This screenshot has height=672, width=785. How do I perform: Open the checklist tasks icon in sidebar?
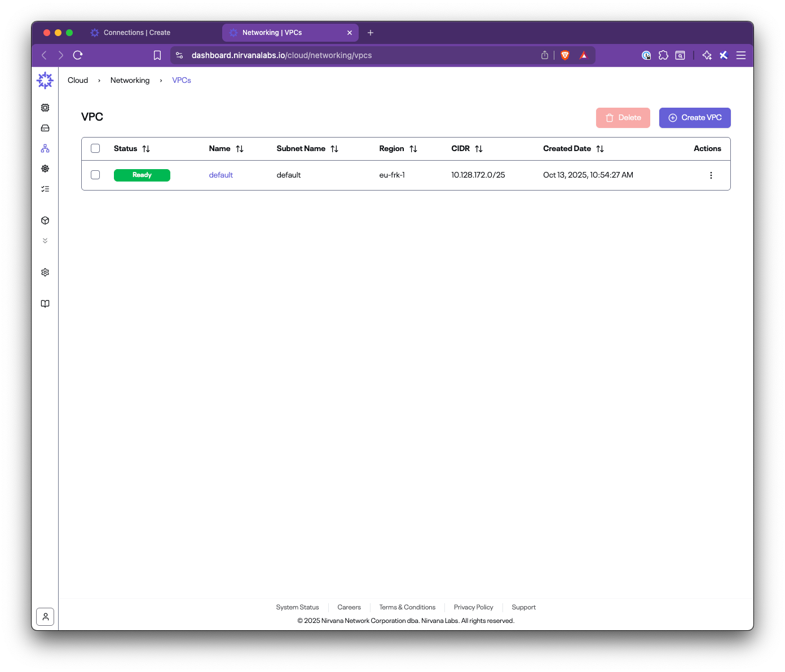click(x=45, y=189)
